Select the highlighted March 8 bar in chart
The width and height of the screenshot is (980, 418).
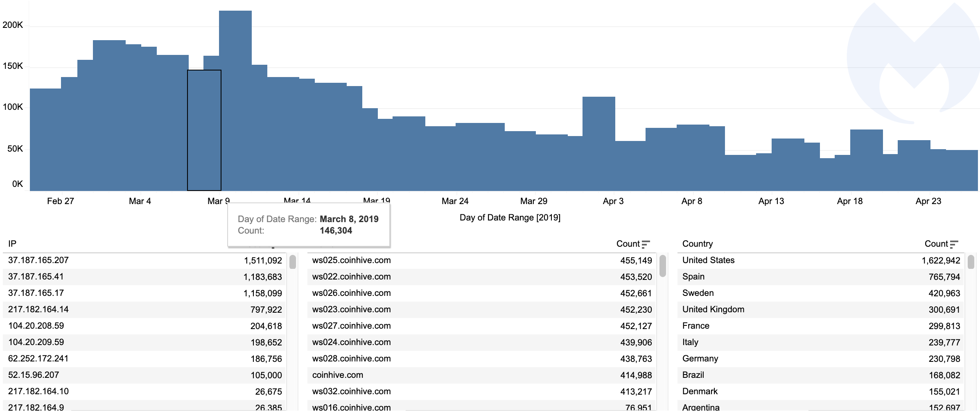click(204, 130)
